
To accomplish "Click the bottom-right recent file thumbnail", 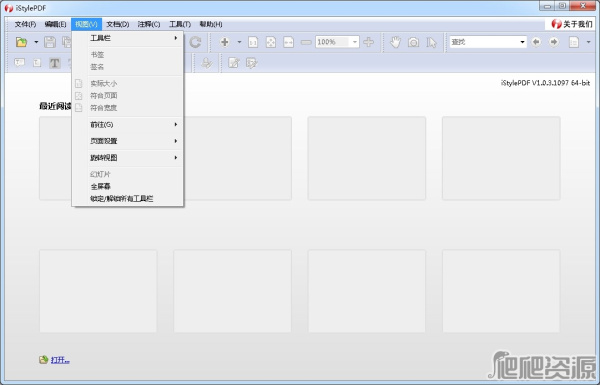I will point(501,291).
